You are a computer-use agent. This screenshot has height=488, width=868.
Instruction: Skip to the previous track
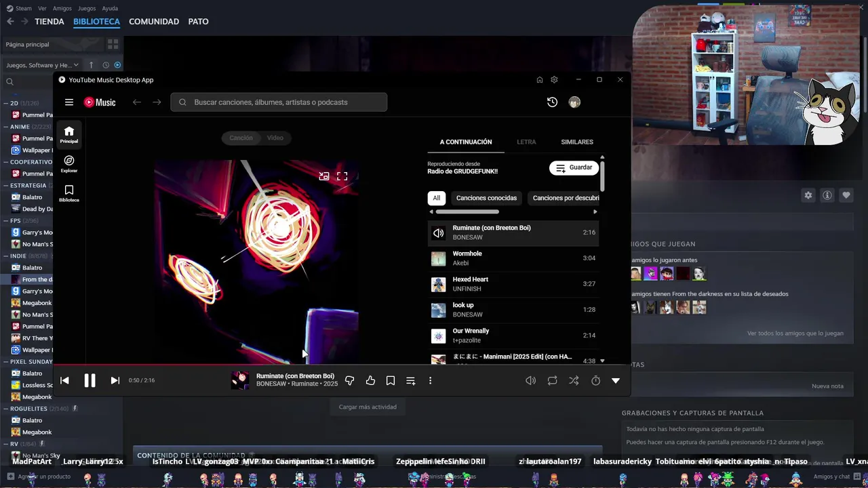pyautogui.click(x=64, y=381)
